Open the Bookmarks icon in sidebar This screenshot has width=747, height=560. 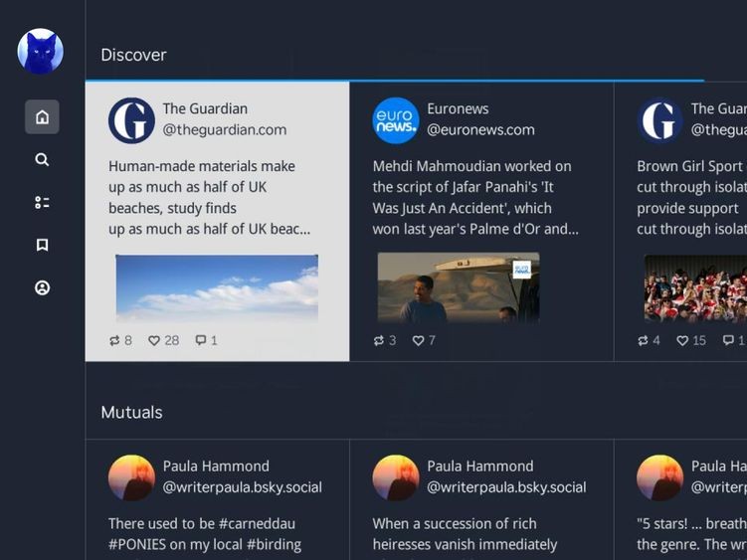coord(42,245)
